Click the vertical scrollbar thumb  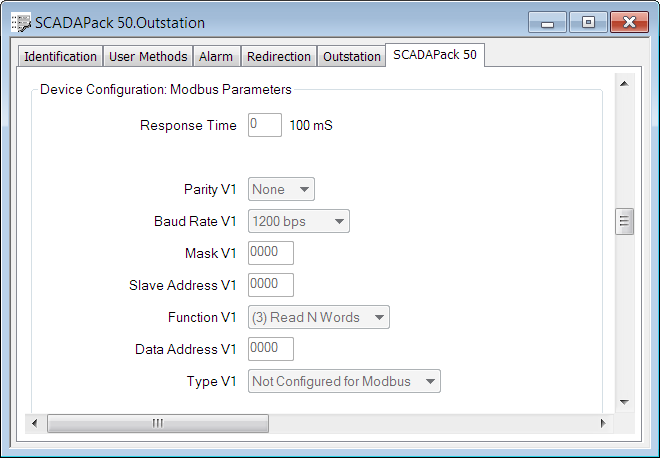pos(624,221)
